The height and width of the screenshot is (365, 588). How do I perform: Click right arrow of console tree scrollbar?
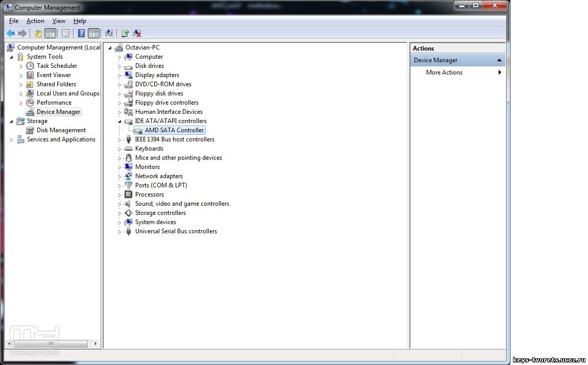coord(95,344)
